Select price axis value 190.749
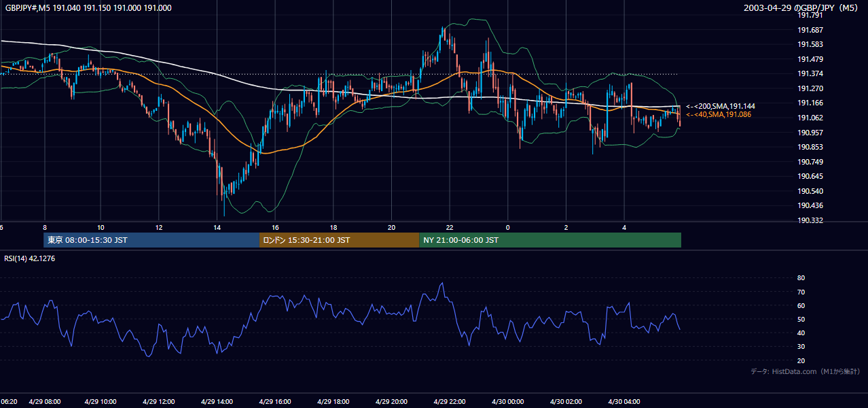Viewport: 868px width, 408px height. click(x=810, y=162)
